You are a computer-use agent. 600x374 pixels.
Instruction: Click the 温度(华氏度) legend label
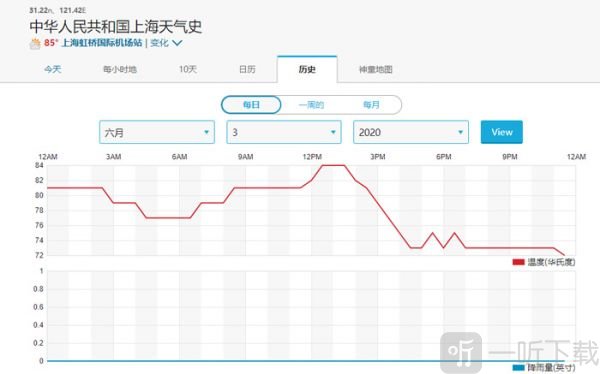click(551, 262)
